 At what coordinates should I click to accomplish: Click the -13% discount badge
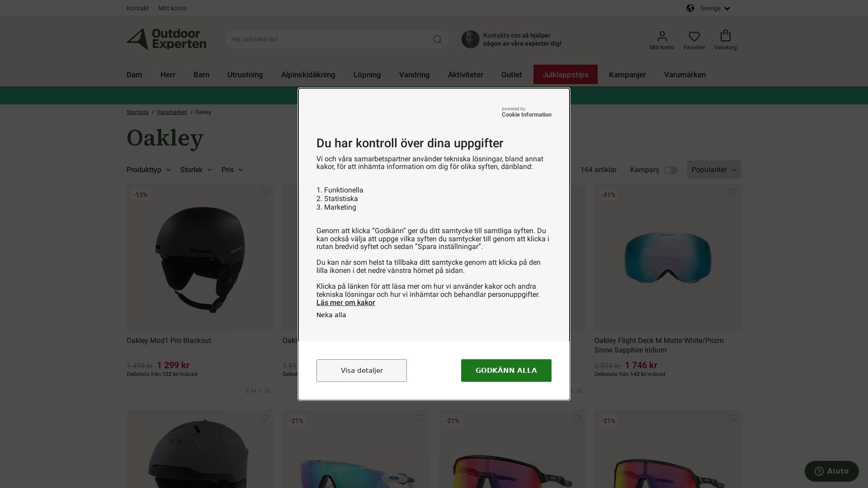pos(141,195)
